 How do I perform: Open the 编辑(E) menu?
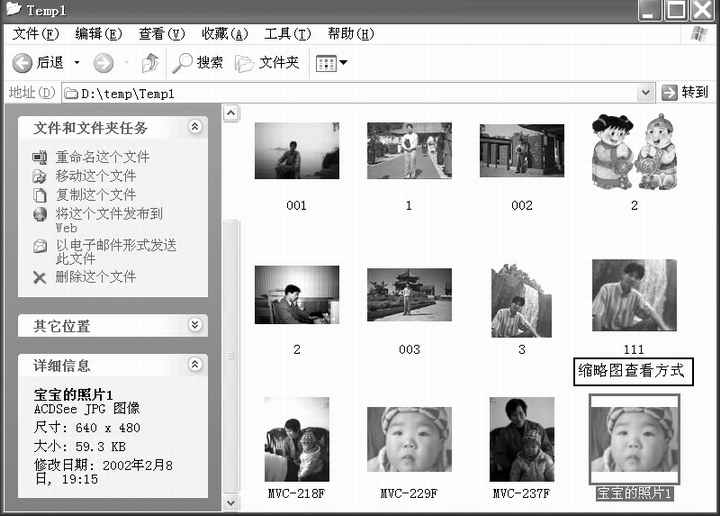pos(98,34)
